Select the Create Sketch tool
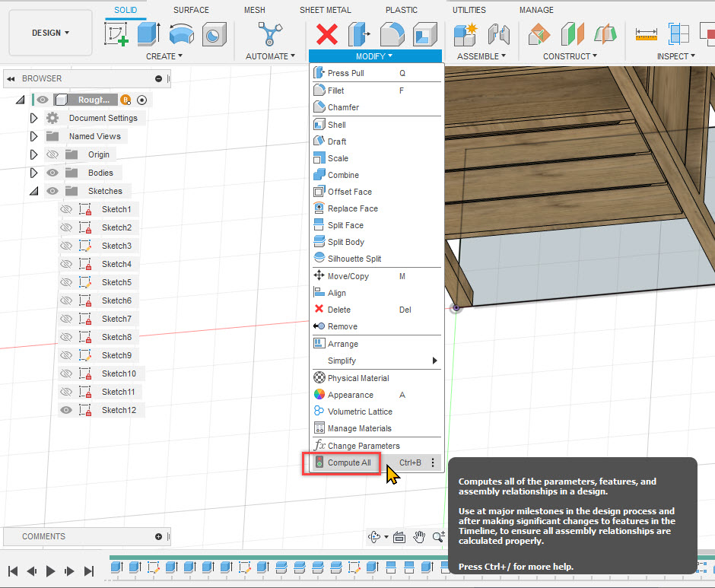 (x=116, y=33)
